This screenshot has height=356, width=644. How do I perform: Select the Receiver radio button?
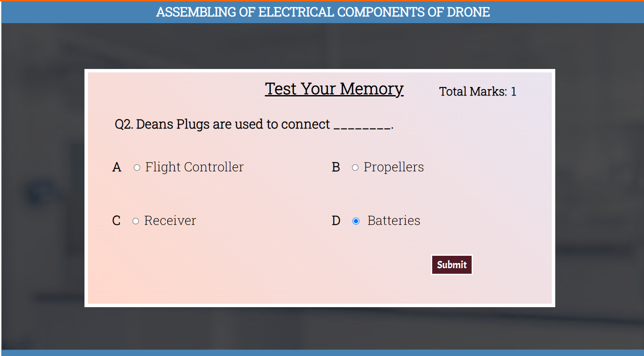(x=135, y=221)
